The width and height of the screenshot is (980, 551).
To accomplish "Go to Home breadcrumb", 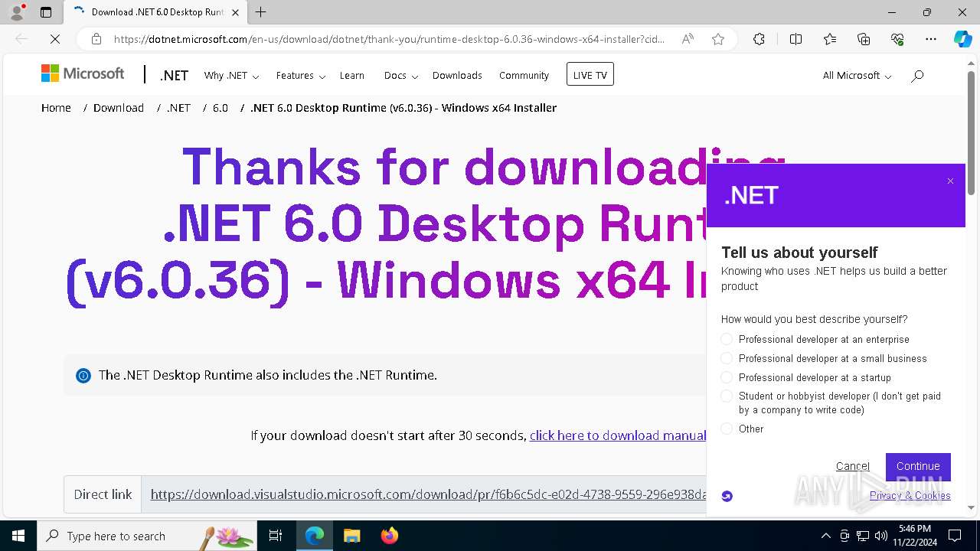I will tap(56, 108).
